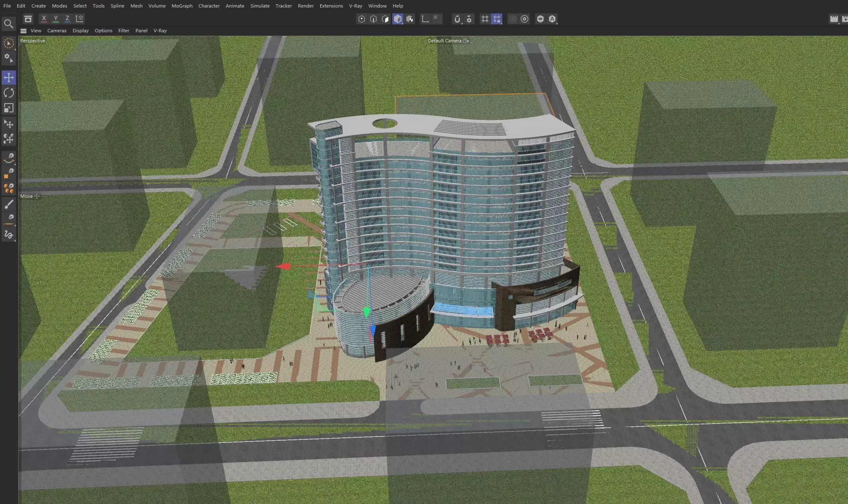Click the Default Camera label icon
This screenshot has width=848, height=504.
pos(465,41)
